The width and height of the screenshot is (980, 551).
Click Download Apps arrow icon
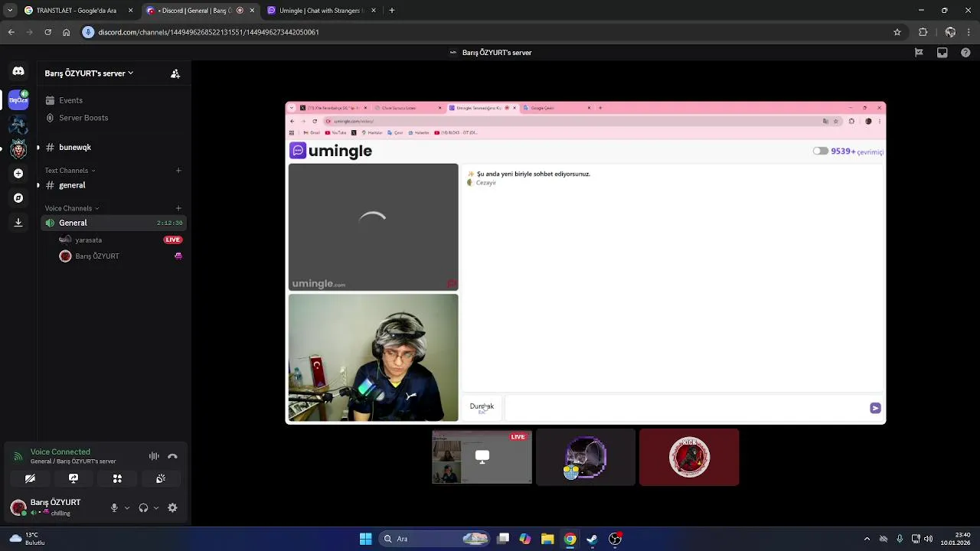[x=18, y=223]
